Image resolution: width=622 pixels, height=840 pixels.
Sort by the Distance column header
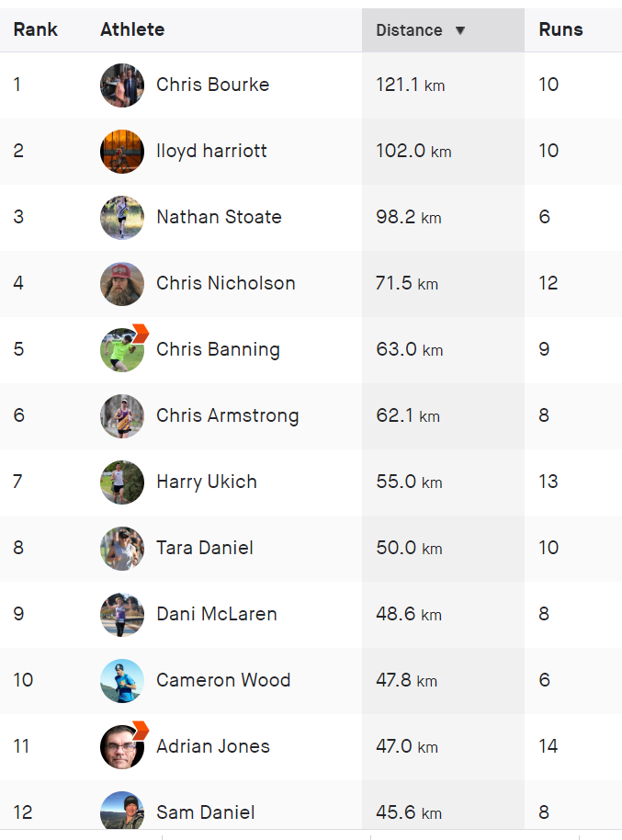click(410, 30)
